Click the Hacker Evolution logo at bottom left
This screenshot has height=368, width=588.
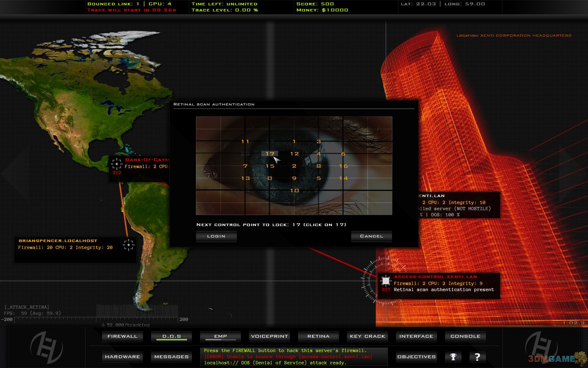pos(47,348)
